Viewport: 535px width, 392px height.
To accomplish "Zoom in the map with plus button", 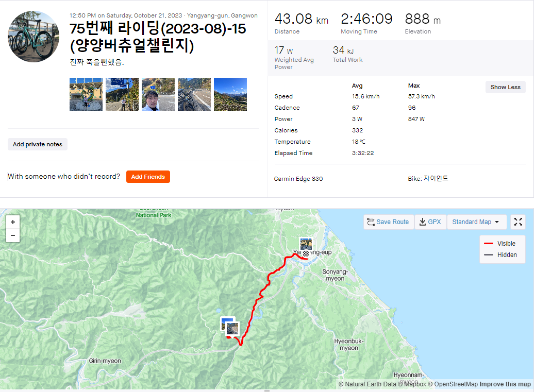I will pyautogui.click(x=12, y=222).
